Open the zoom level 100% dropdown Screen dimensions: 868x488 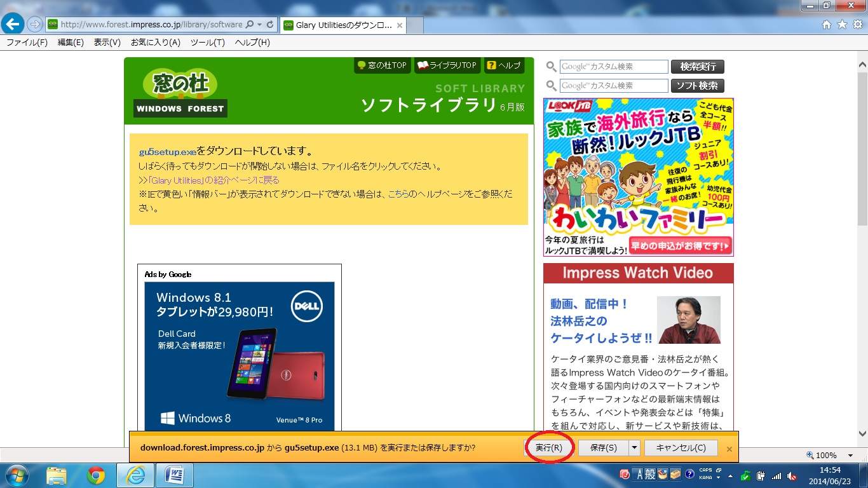850,455
